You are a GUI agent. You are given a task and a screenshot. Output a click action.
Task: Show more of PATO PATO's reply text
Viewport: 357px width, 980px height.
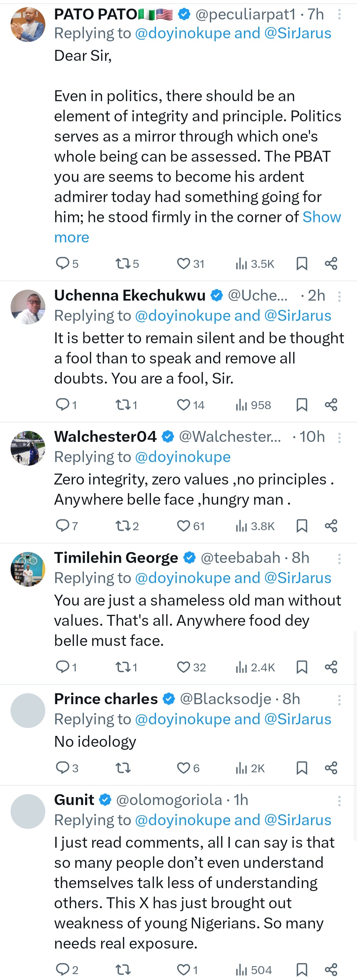[x=71, y=237]
